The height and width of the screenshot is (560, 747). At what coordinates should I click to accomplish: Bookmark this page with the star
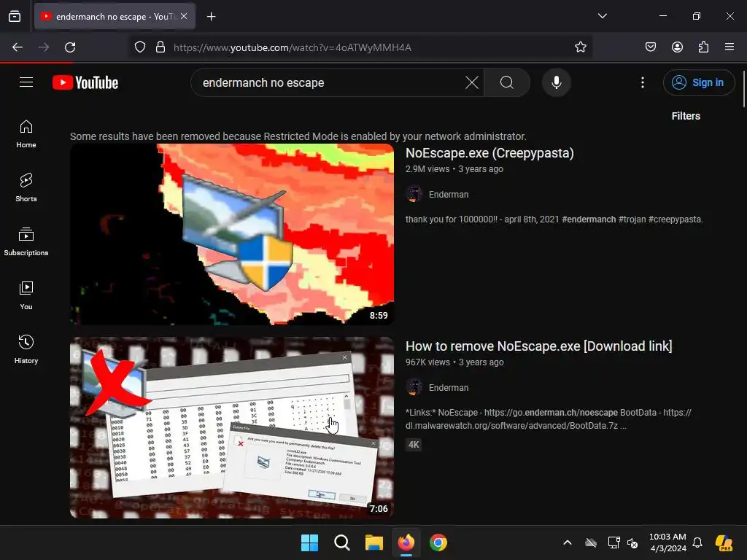click(580, 47)
